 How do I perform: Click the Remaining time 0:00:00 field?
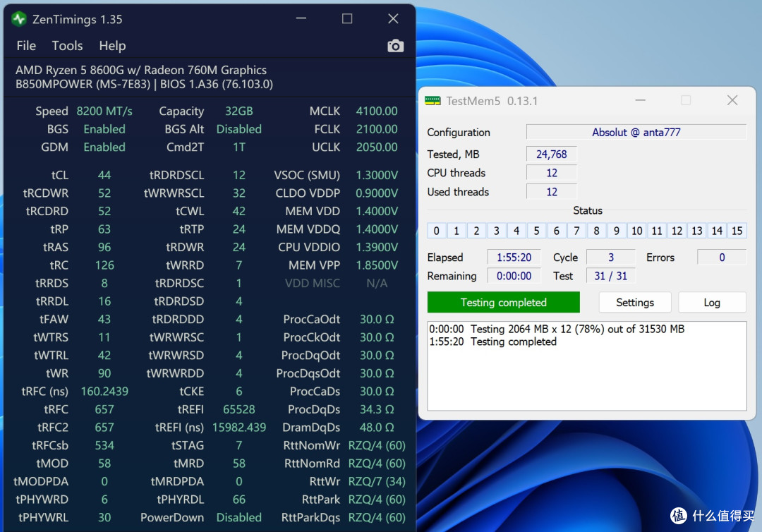(x=514, y=276)
